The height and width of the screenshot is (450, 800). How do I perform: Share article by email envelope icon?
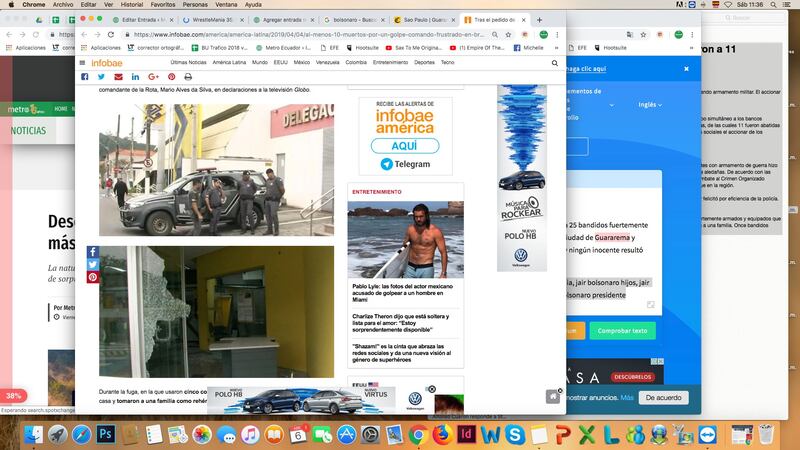point(118,77)
